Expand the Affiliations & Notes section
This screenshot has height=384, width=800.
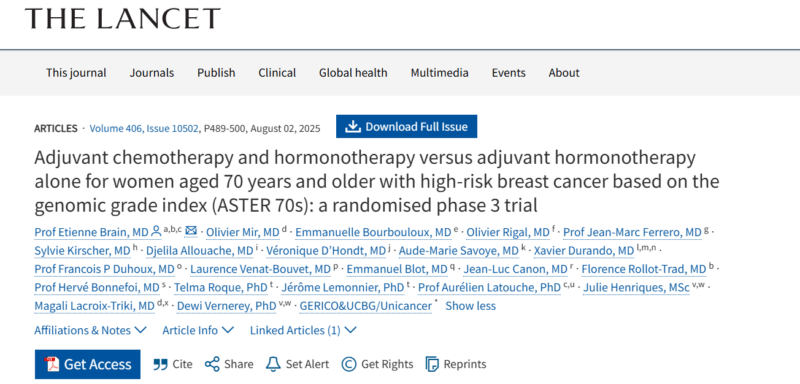point(90,330)
